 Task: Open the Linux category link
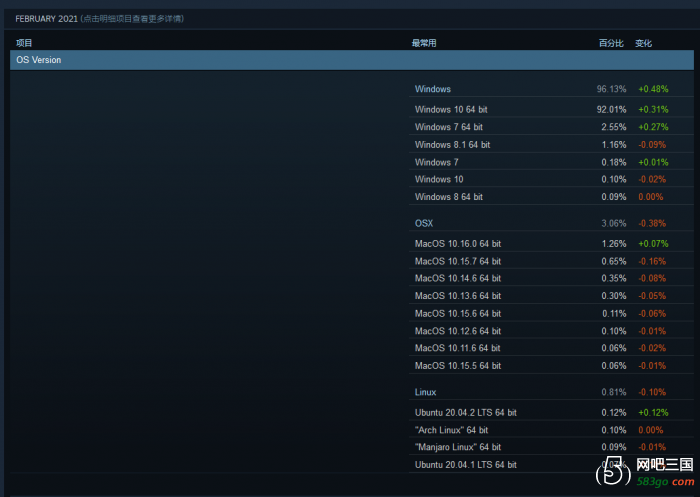425,392
